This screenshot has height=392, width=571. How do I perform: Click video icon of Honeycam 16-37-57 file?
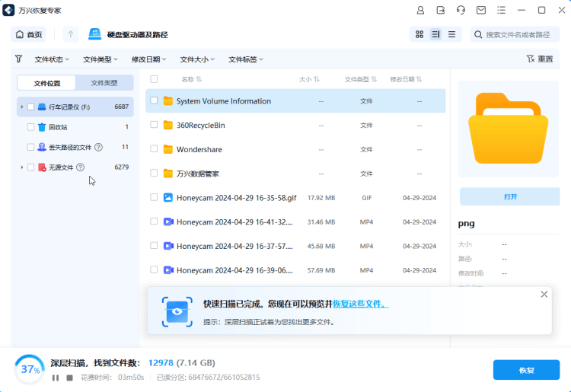[168, 246]
